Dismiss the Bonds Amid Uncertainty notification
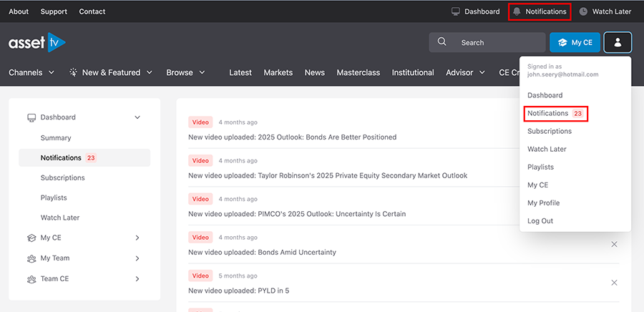 coord(614,245)
